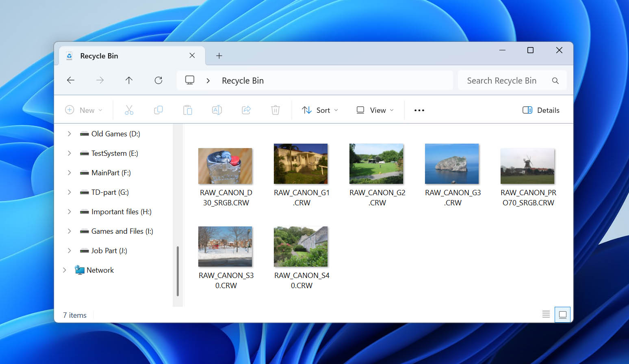Go forward with the right arrow

(x=100, y=80)
